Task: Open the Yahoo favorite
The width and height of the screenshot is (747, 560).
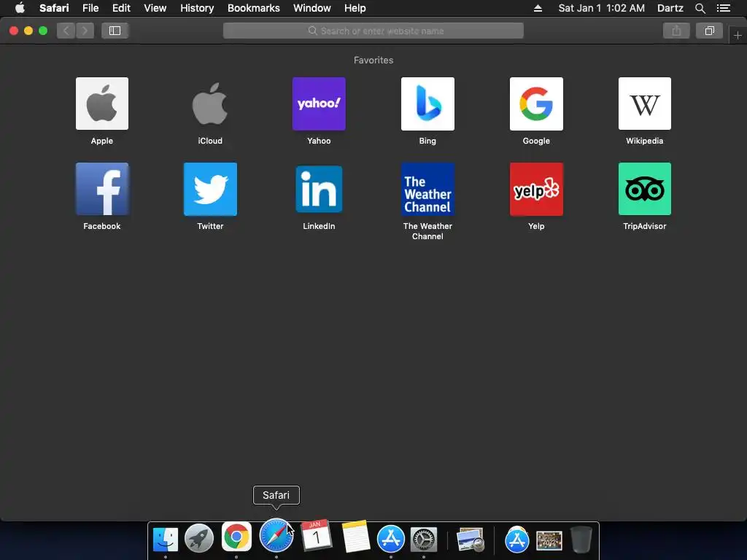Action: point(319,104)
